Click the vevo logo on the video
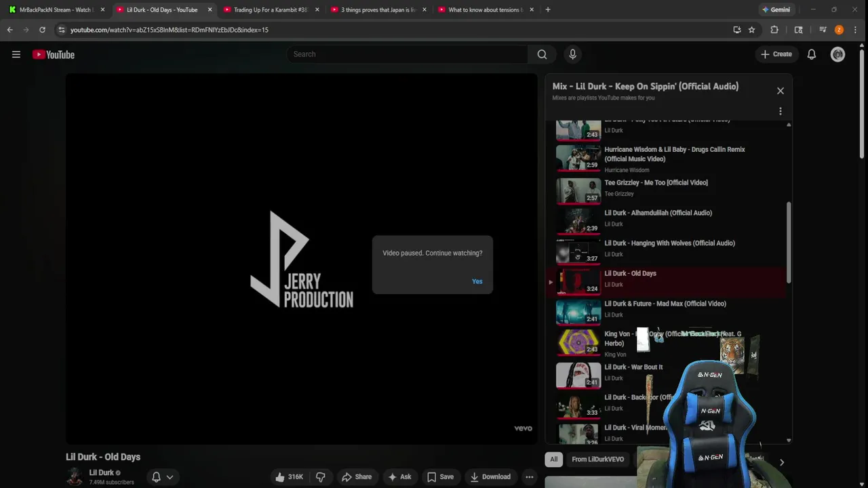This screenshot has width=868, height=488. [x=523, y=428]
